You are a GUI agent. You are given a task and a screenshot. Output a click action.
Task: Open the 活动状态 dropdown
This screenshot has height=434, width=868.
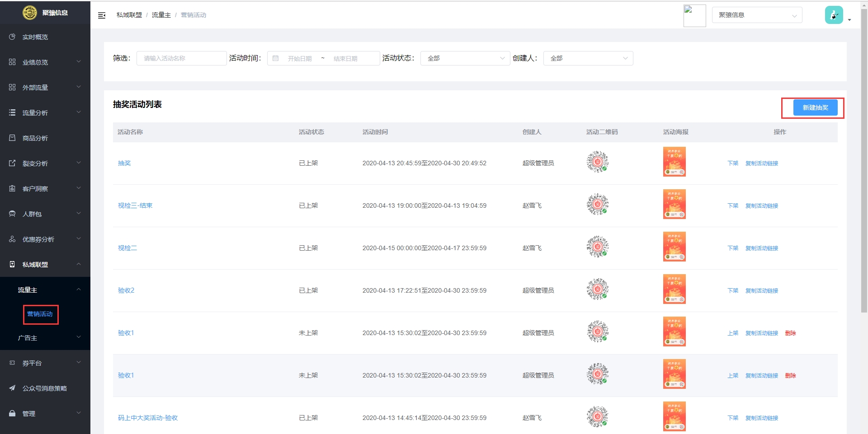(465, 58)
